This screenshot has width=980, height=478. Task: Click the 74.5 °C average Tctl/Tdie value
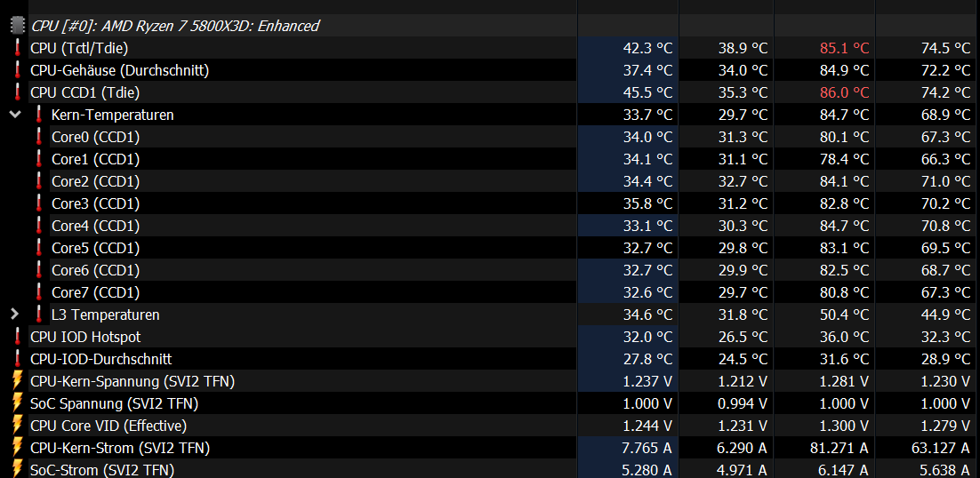(946, 48)
